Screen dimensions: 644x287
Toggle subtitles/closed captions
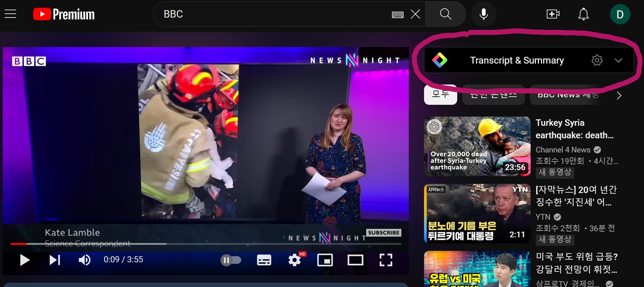[x=264, y=260]
